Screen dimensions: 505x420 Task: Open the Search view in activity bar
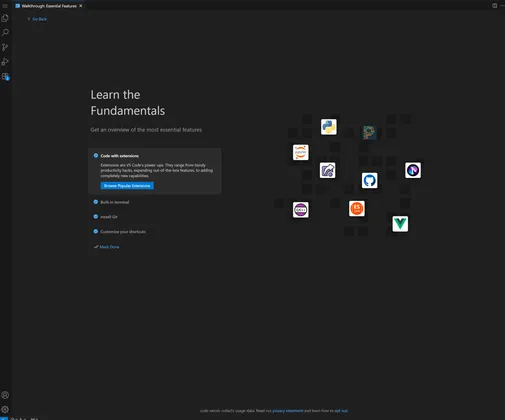[x=5, y=32]
